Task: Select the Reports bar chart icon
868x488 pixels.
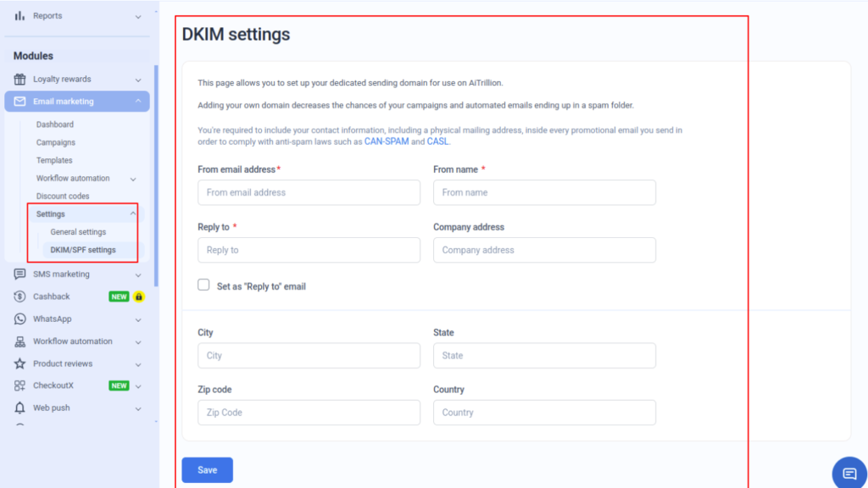Action: coord(21,15)
